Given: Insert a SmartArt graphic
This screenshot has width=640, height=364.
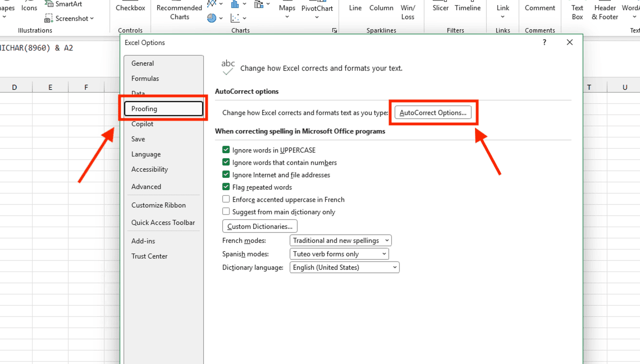Looking at the screenshot, I should click(x=63, y=4).
